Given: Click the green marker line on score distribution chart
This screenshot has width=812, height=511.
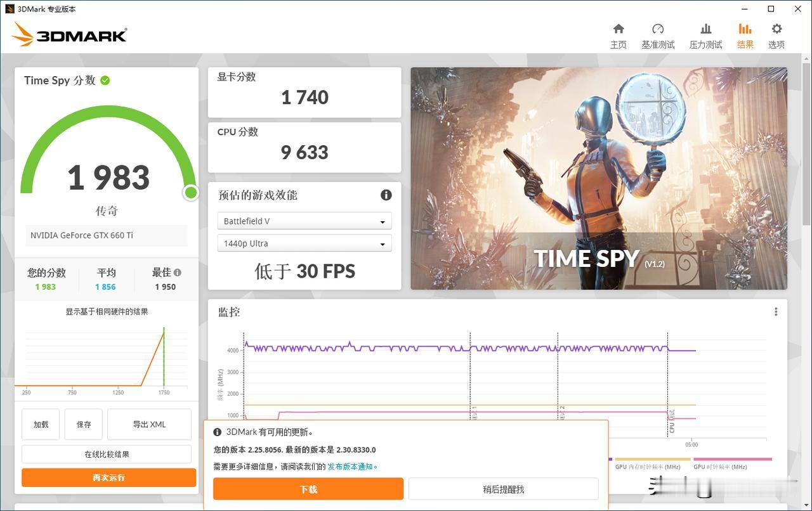Looking at the screenshot, I should pyautogui.click(x=164, y=356).
